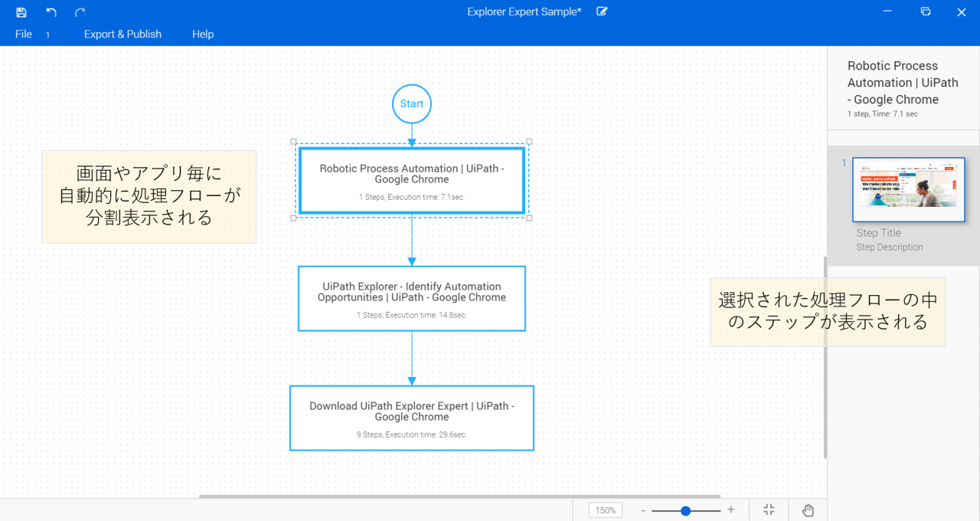Viewport: 980px width, 521px height.
Task: Click the vertical canvas scrollbar
Action: click(825, 357)
